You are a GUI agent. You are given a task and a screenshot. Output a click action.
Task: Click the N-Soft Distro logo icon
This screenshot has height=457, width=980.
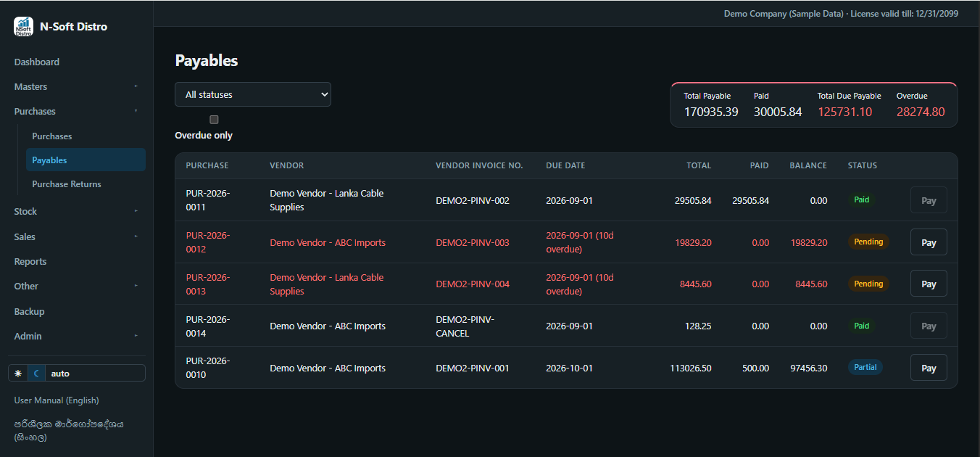click(23, 27)
